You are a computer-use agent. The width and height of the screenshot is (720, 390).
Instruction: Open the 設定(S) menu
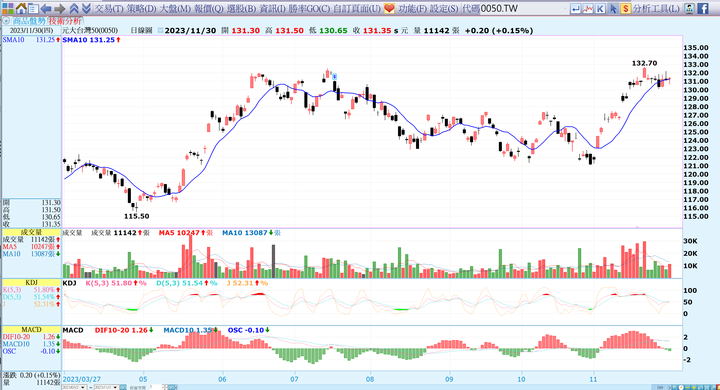pos(444,8)
